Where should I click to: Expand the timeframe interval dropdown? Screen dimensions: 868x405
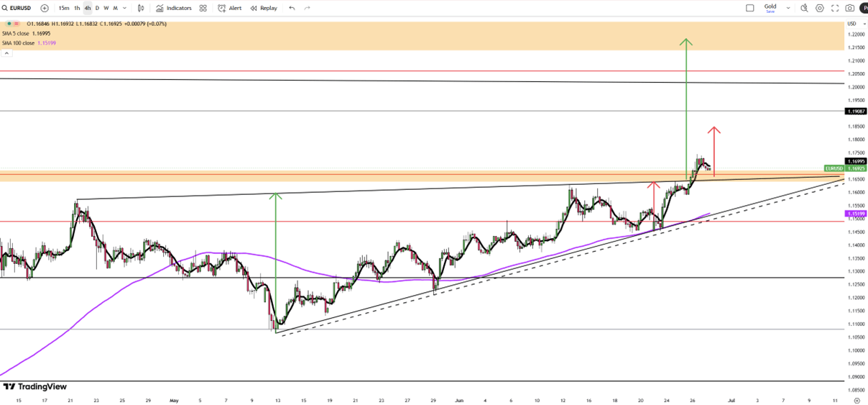[125, 8]
